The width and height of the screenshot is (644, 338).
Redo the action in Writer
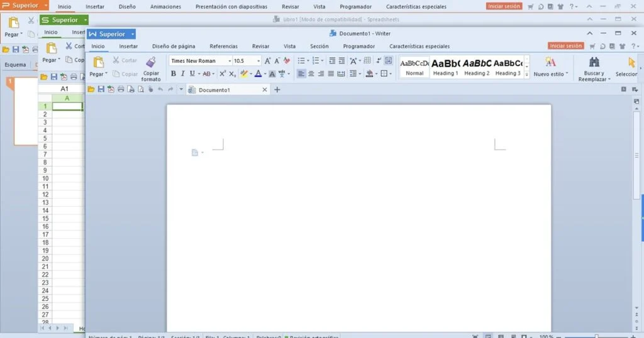(x=170, y=89)
